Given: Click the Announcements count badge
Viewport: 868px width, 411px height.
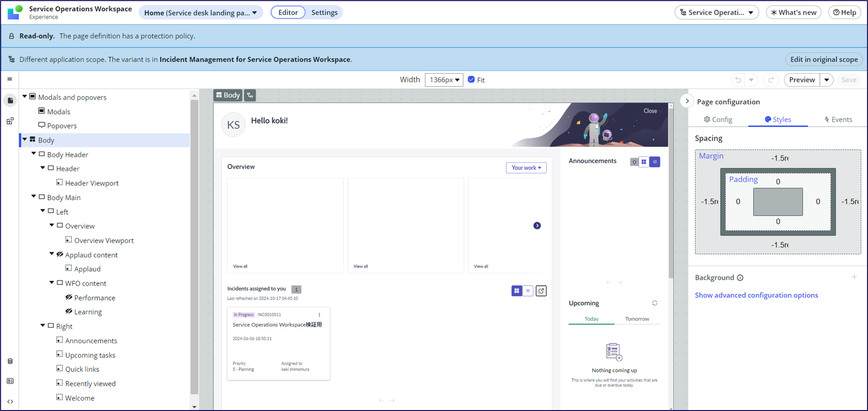Looking at the screenshot, I should point(634,162).
